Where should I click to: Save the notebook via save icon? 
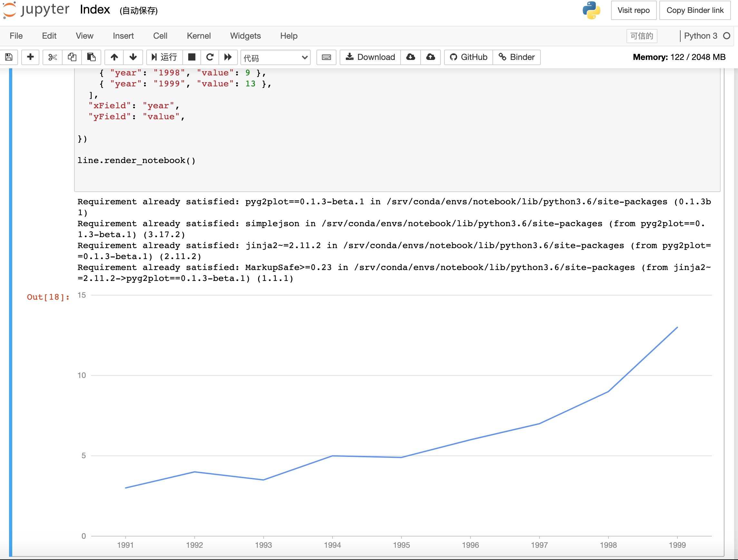(9, 57)
